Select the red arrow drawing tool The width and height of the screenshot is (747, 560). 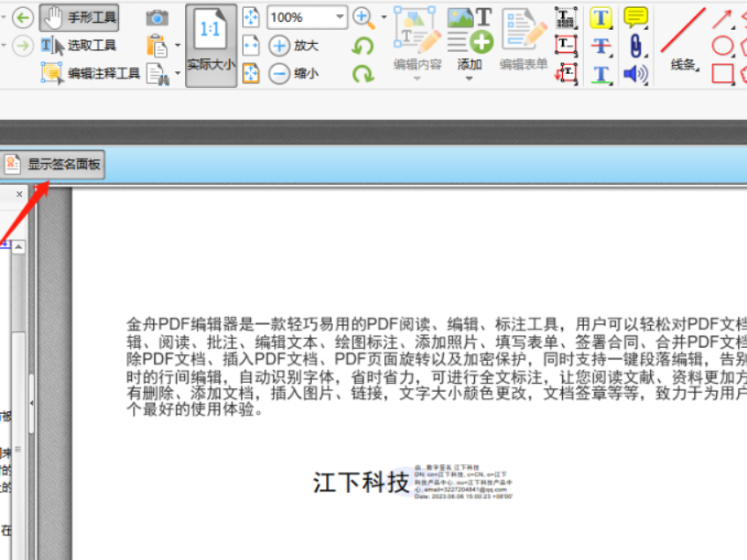722,19
